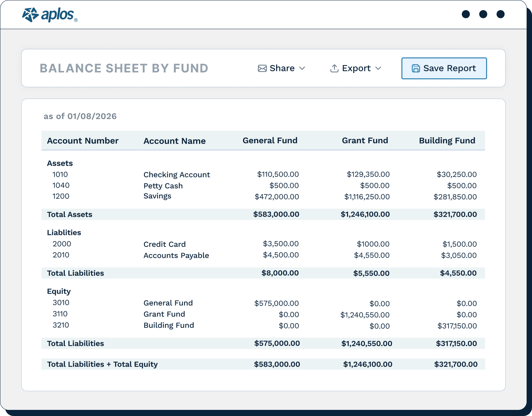Click the Building Fund column header
The image size is (532, 416).
tap(447, 141)
